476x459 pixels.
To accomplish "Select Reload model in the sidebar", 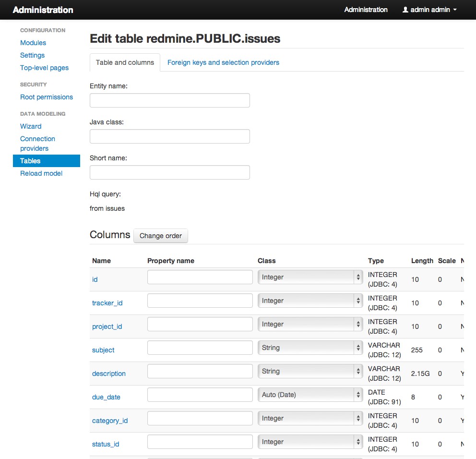I will (x=41, y=173).
